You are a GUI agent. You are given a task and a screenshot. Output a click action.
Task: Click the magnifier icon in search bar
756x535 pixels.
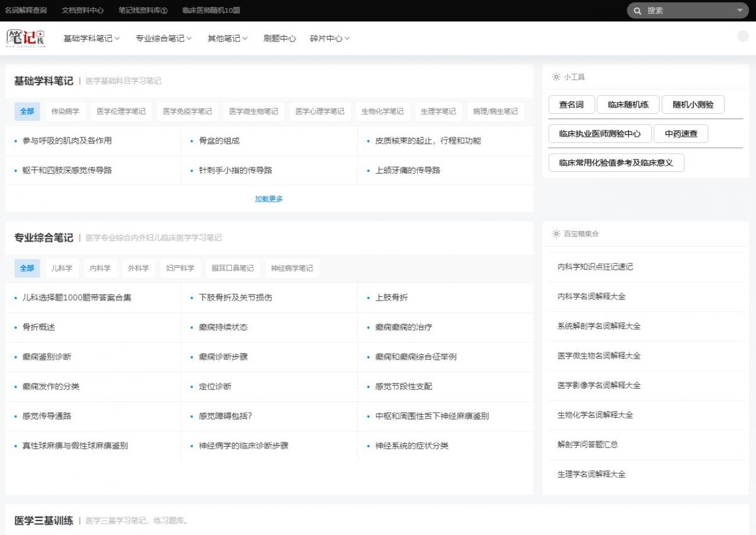(638, 11)
